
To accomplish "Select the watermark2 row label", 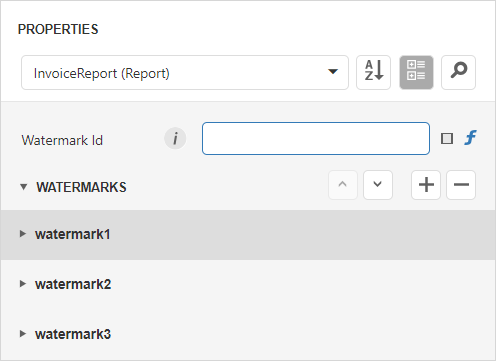I will pos(73,284).
